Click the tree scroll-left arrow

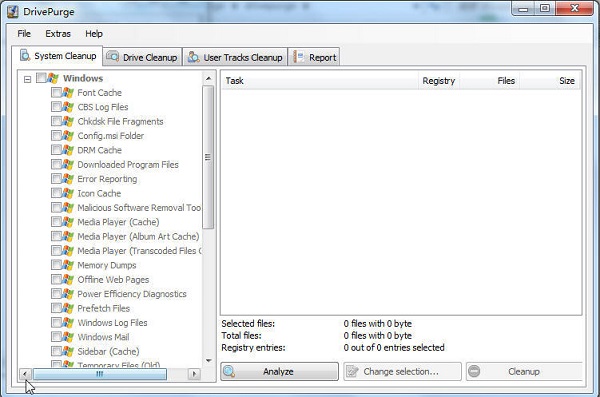point(25,374)
